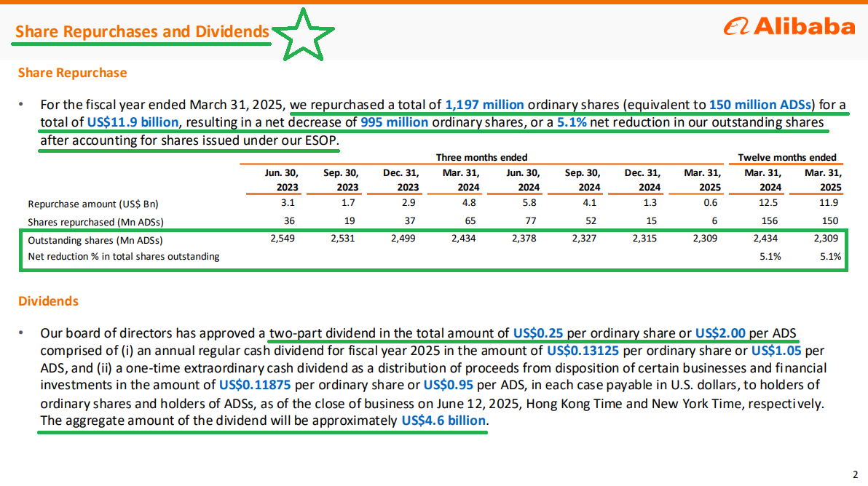Click shares repurchased value '156'
The height and width of the screenshot is (486, 868).
[x=770, y=220]
